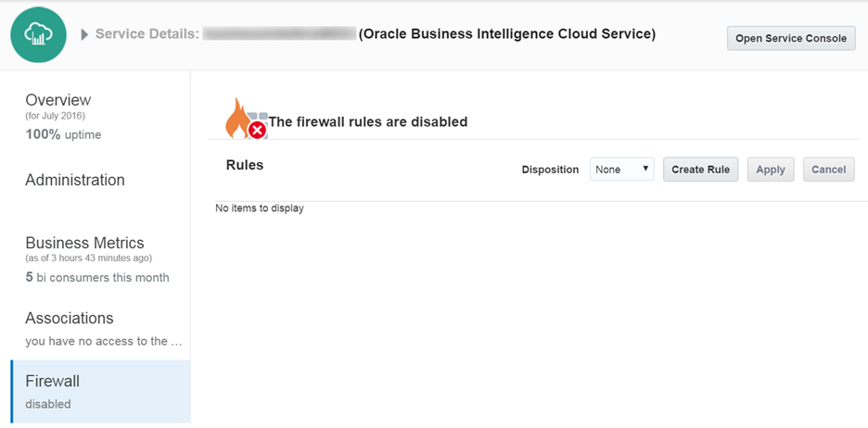This screenshot has height=428, width=868.
Task: Select the Associations sidebar section
Action: [70, 318]
